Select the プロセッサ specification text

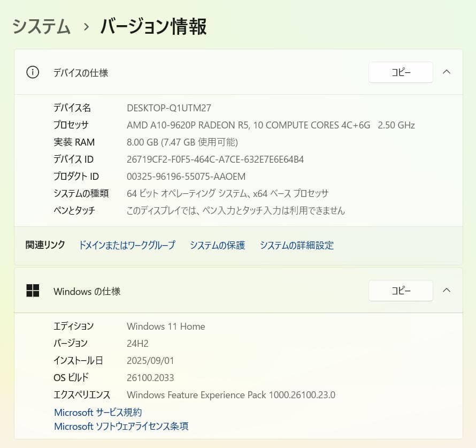click(x=271, y=125)
